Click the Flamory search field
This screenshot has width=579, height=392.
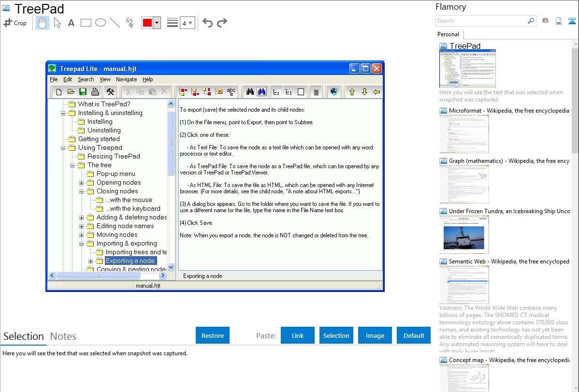point(481,21)
